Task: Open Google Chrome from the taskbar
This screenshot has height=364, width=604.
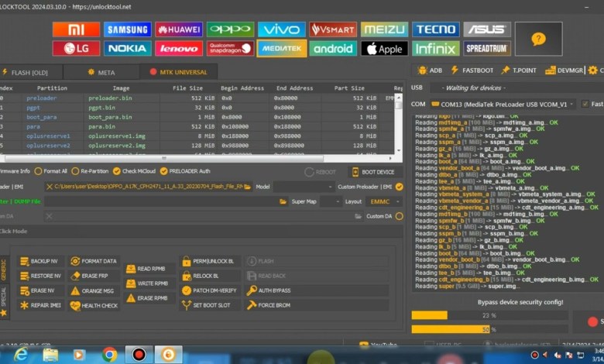Action: 109,355
